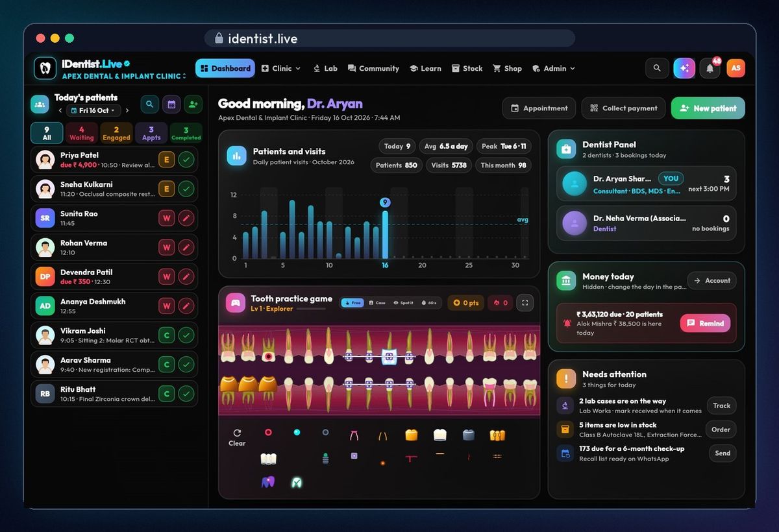Click the New patient button

tap(708, 108)
